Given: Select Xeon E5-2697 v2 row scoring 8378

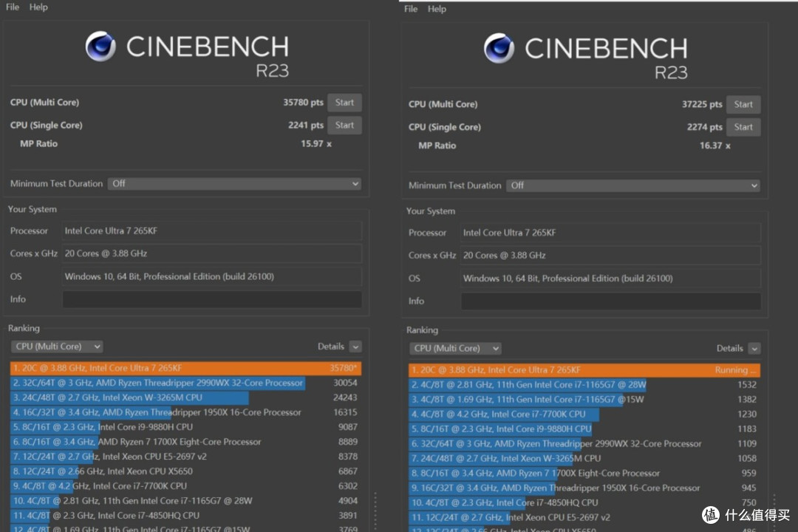Looking at the screenshot, I should pos(185,457).
